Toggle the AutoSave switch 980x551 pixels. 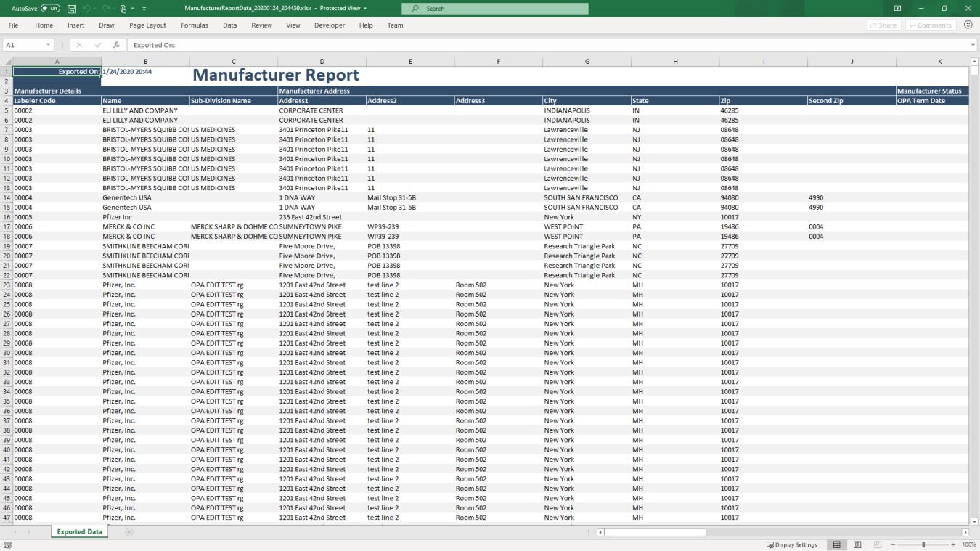pos(50,9)
